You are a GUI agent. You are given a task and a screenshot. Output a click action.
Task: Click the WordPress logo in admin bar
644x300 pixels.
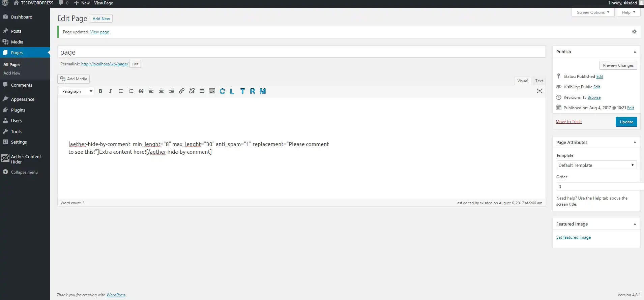click(5, 3)
